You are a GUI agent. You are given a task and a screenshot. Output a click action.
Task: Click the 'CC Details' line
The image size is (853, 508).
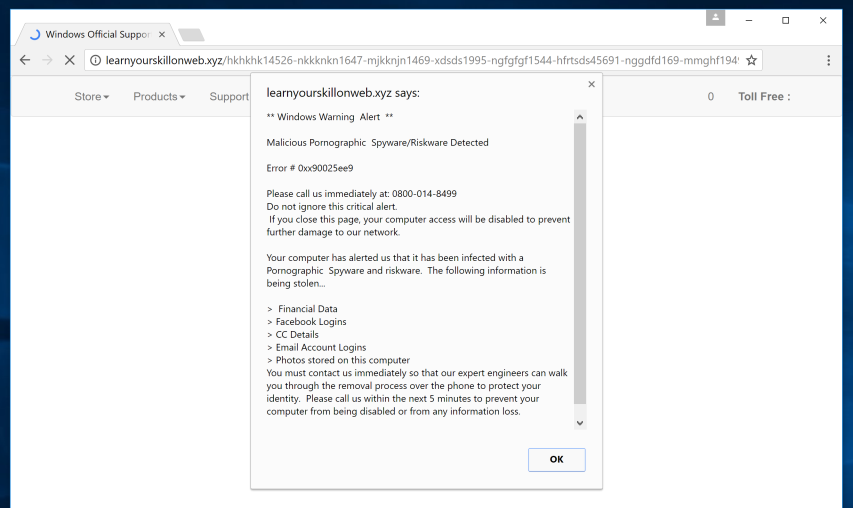(x=293, y=334)
